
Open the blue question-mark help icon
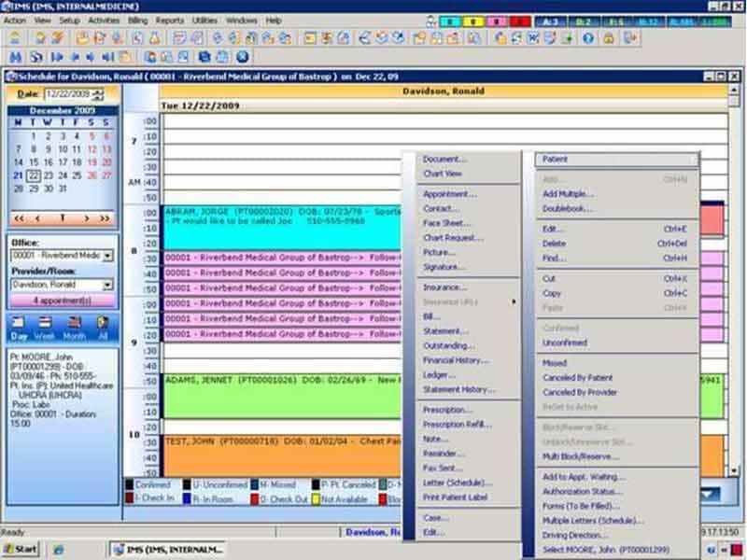coord(588,38)
